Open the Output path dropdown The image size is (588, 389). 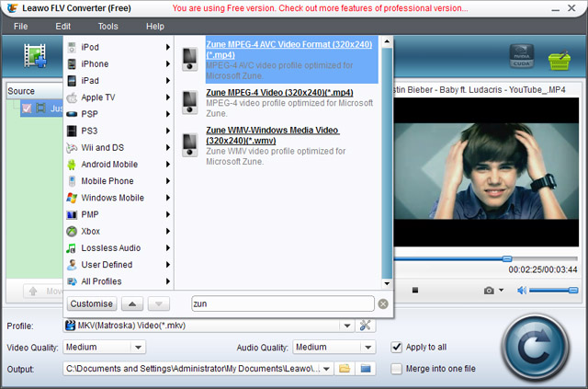tap(327, 369)
